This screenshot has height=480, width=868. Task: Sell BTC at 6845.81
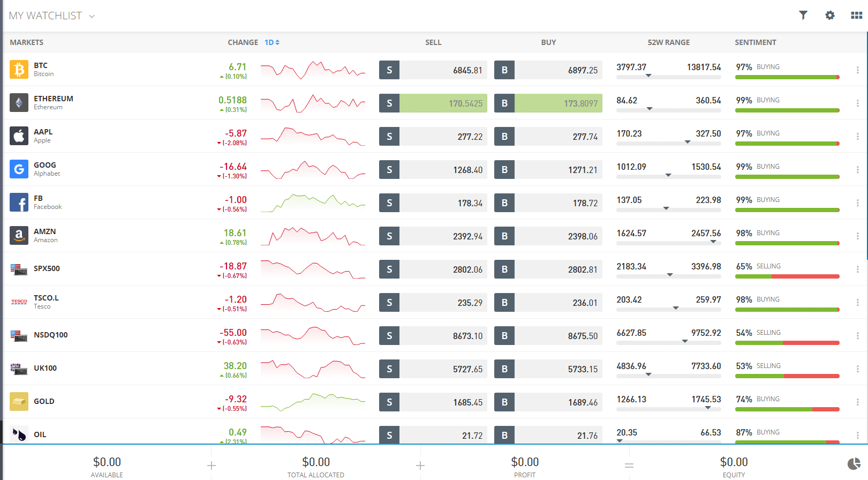(x=433, y=70)
